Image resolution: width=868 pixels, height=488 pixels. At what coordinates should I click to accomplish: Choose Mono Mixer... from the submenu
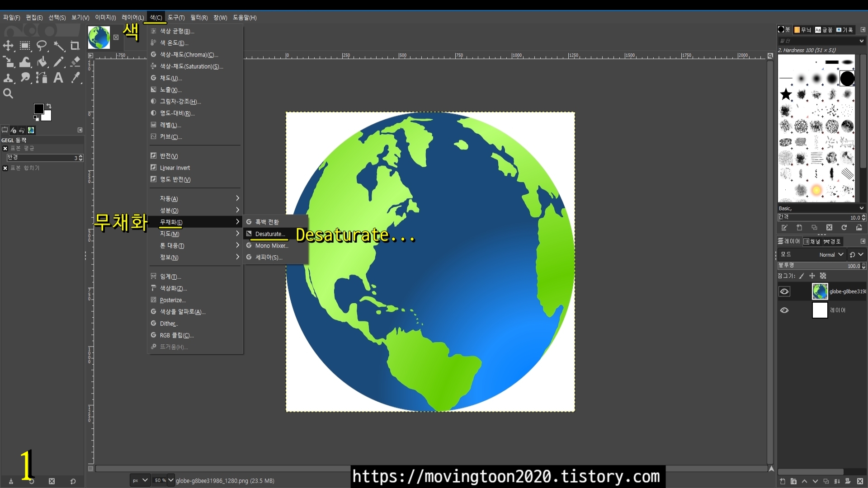[x=275, y=245]
